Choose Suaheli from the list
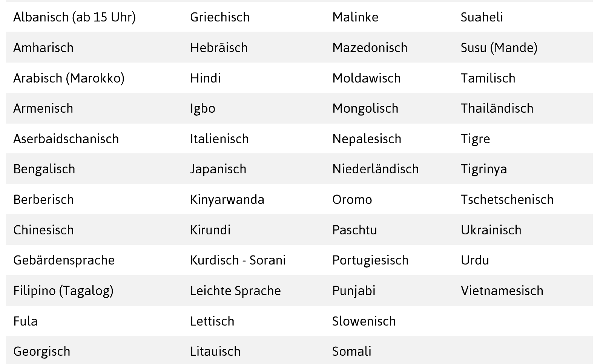 pyautogui.click(x=482, y=17)
